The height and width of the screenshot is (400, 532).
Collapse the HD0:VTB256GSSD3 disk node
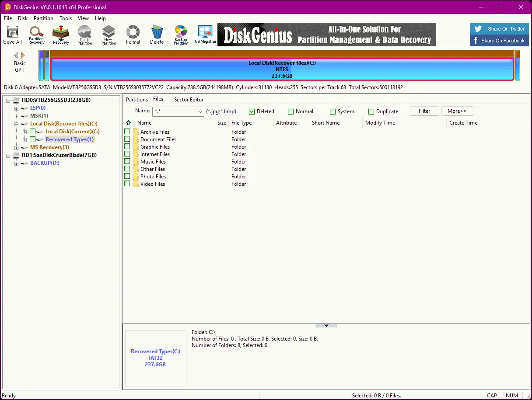pos(8,100)
